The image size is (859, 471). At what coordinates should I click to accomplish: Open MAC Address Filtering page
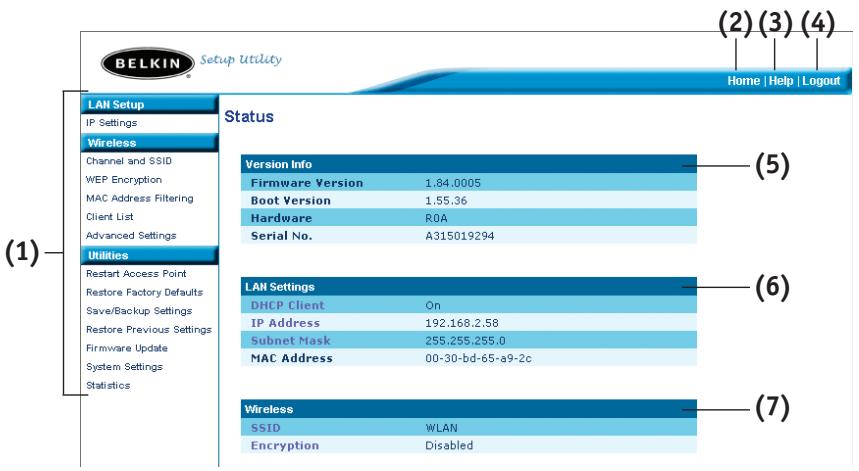click(x=140, y=198)
